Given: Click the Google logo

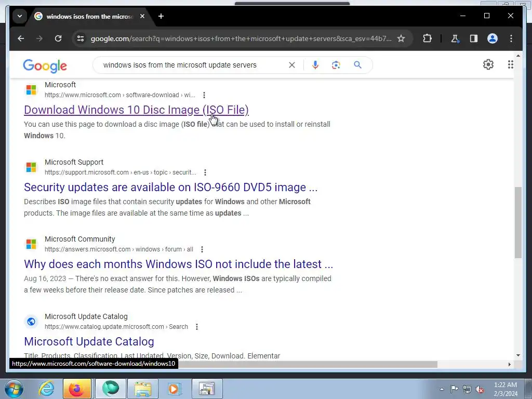Looking at the screenshot, I should point(45,65).
